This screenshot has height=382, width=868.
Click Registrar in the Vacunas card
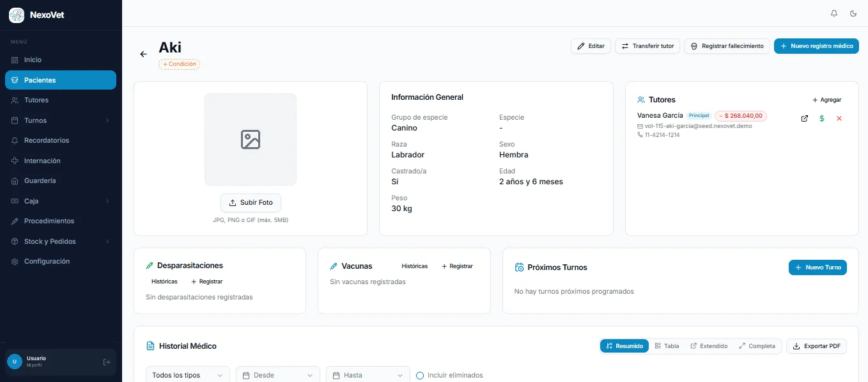[457, 266]
